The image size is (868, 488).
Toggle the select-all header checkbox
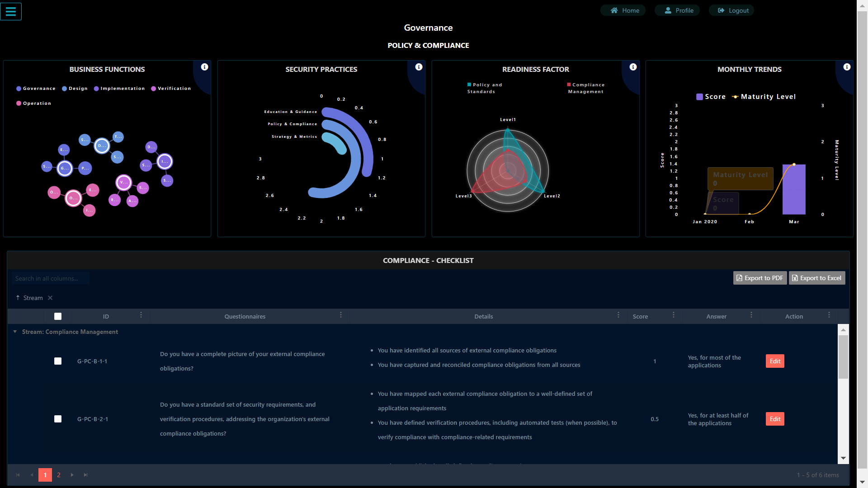pos(58,316)
